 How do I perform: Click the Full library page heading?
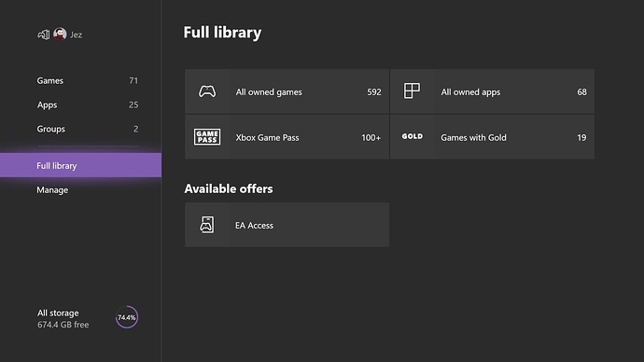222,33
